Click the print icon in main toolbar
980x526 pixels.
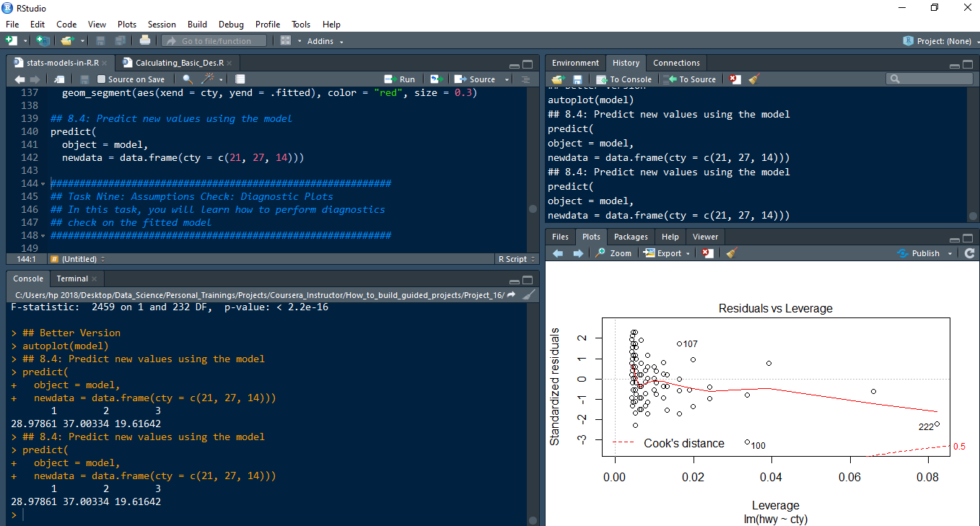[145, 41]
